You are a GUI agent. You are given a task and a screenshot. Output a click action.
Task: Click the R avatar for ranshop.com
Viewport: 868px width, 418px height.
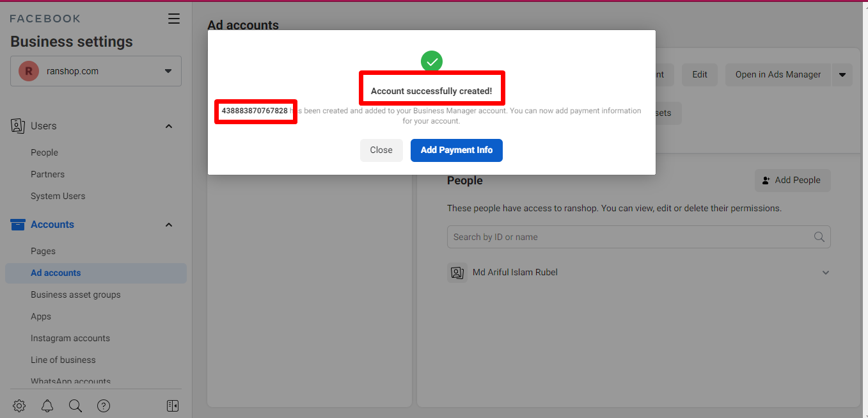tap(29, 71)
